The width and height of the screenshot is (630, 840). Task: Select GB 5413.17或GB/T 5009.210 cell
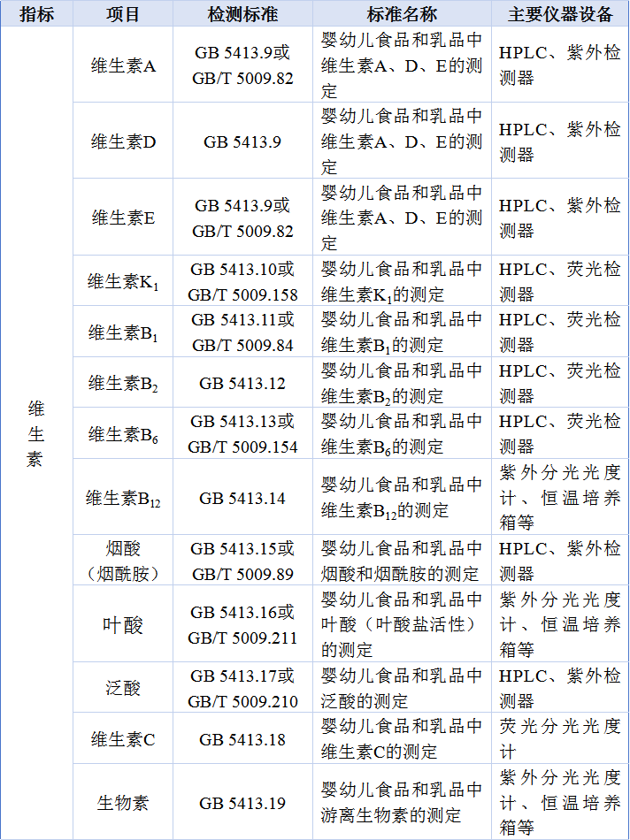click(x=242, y=687)
